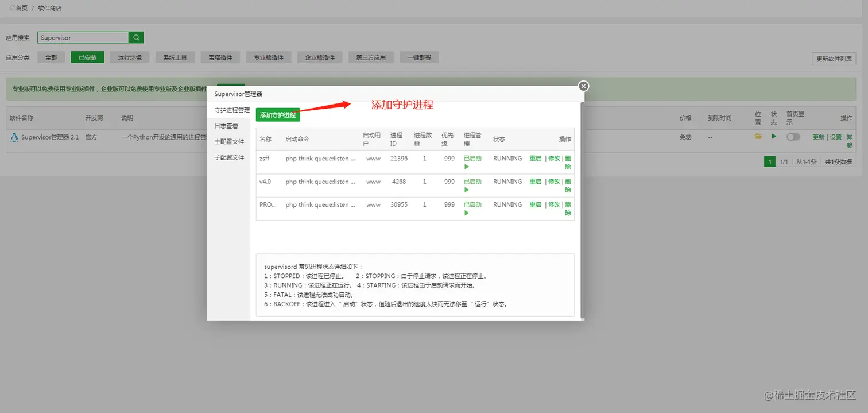868x413 pixels.
Task: Click the 更新 link for Supervisor
Action: point(819,137)
